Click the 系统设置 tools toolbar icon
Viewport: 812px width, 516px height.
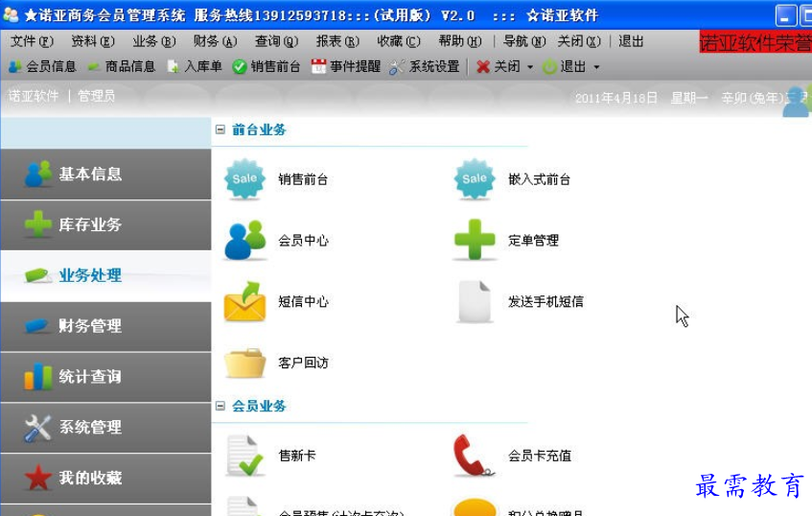click(397, 66)
